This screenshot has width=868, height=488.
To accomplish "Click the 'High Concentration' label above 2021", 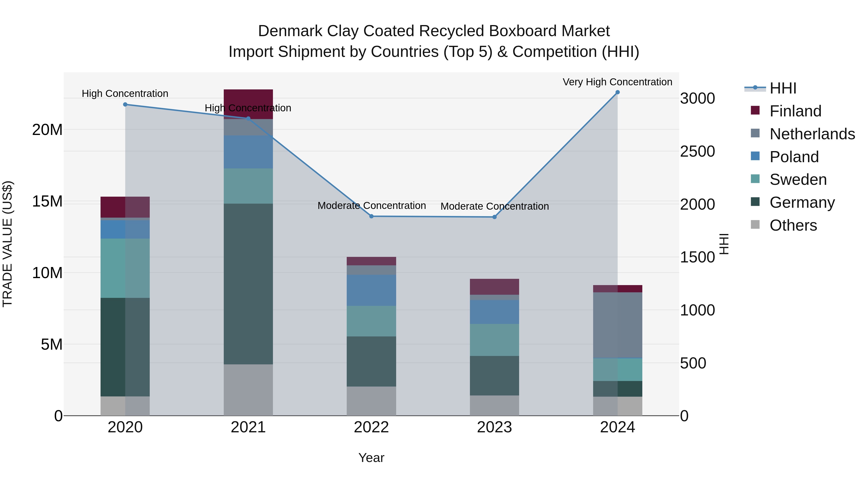I will [x=248, y=108].
